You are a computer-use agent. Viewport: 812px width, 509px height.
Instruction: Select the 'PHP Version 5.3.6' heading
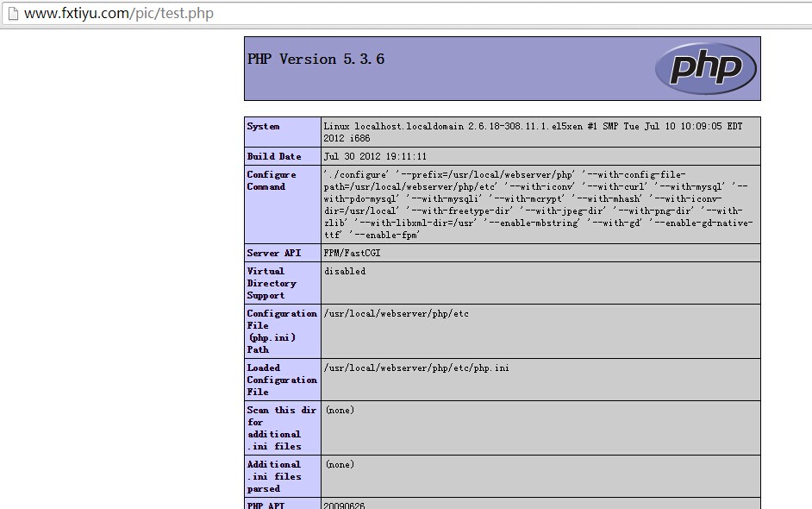(x=315, y=59)
